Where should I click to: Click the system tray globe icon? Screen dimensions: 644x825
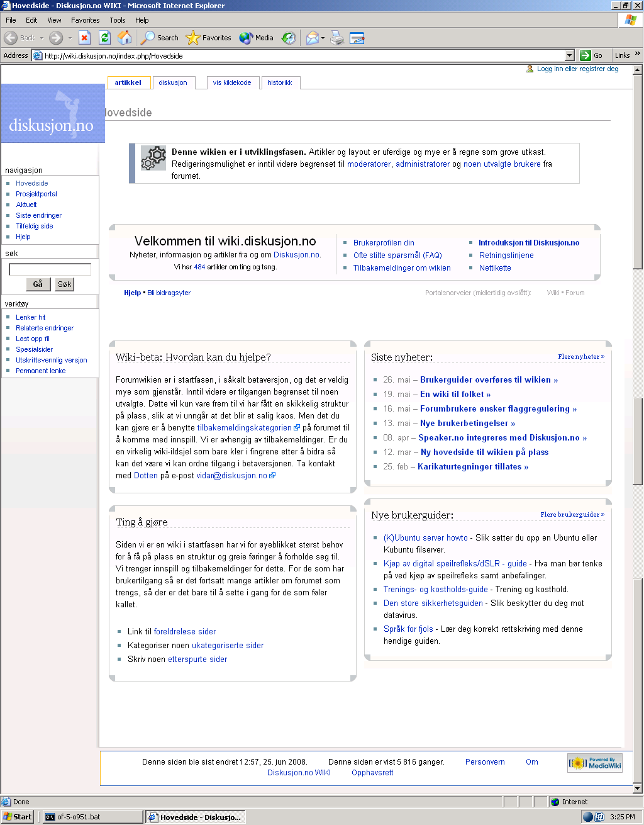click(588, 817)
